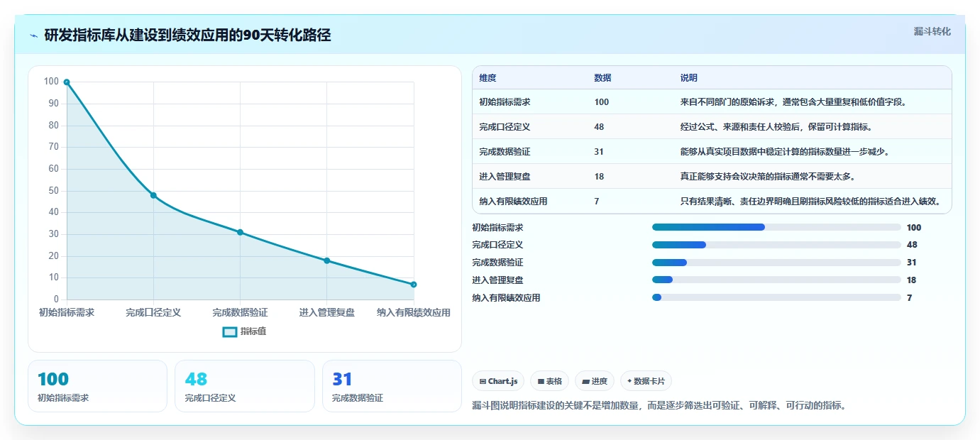Click the table value 100
980x440 pixels.
point(602,102)
